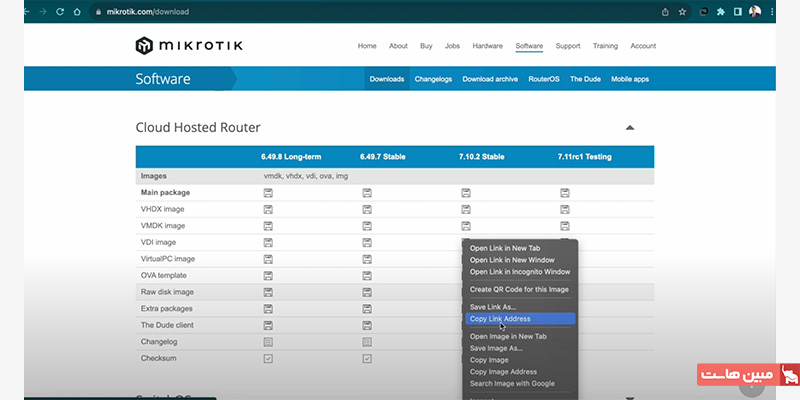Collapse the Cloud Hosted Router section
The image size is (800, 400).
tap(630, 128)
